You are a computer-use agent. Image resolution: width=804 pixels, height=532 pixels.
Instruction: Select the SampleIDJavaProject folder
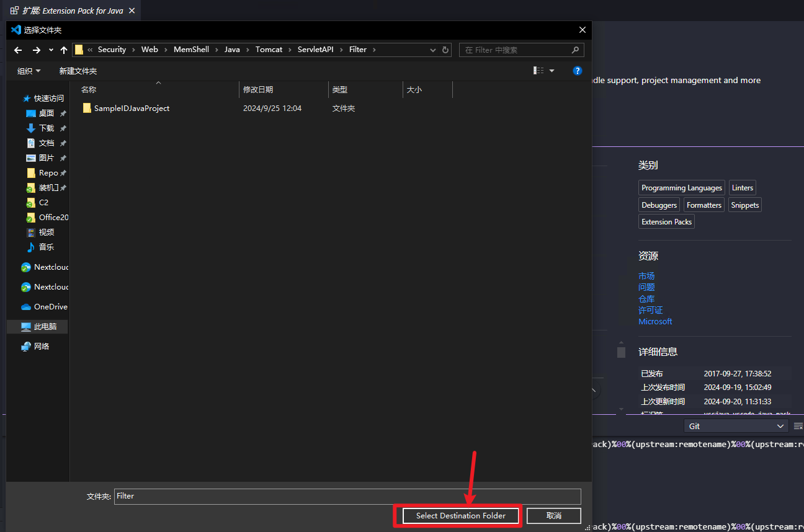(132, 108)
